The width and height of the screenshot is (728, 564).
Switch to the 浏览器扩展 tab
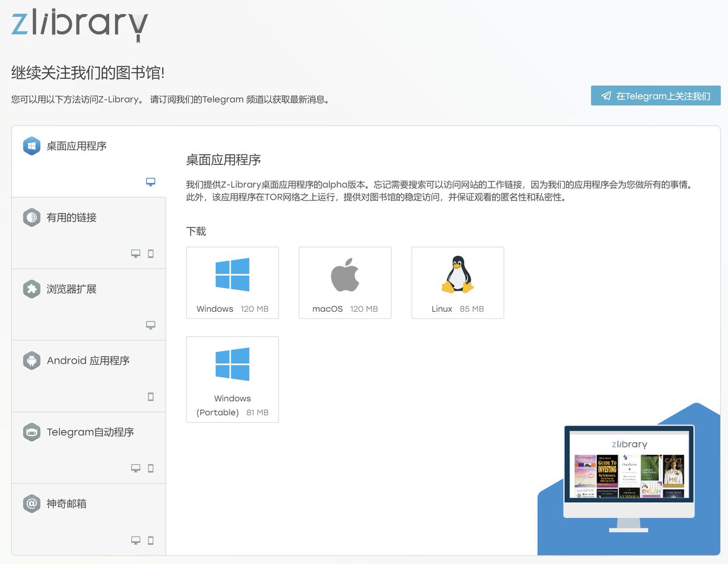[89, 305]
